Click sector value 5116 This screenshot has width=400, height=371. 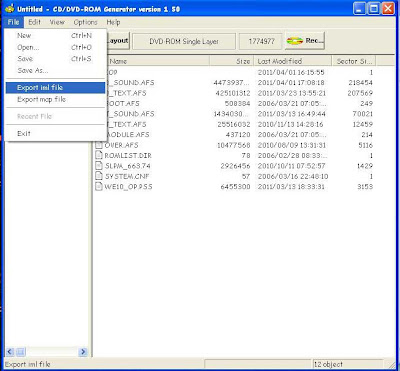[365, 145]
